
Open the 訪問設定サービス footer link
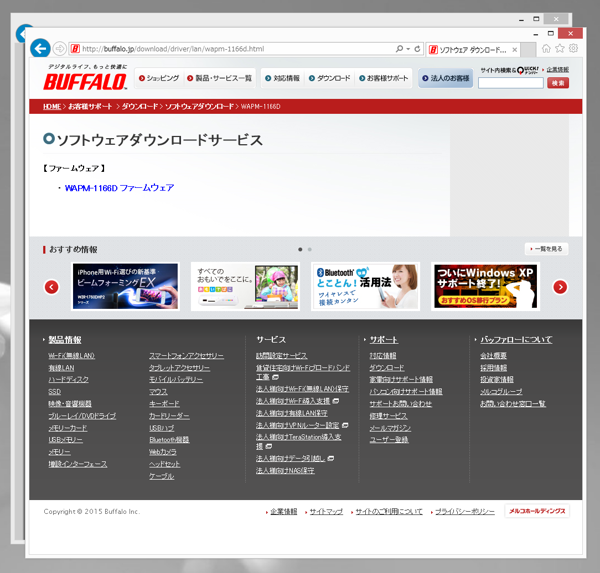point(282,356)
